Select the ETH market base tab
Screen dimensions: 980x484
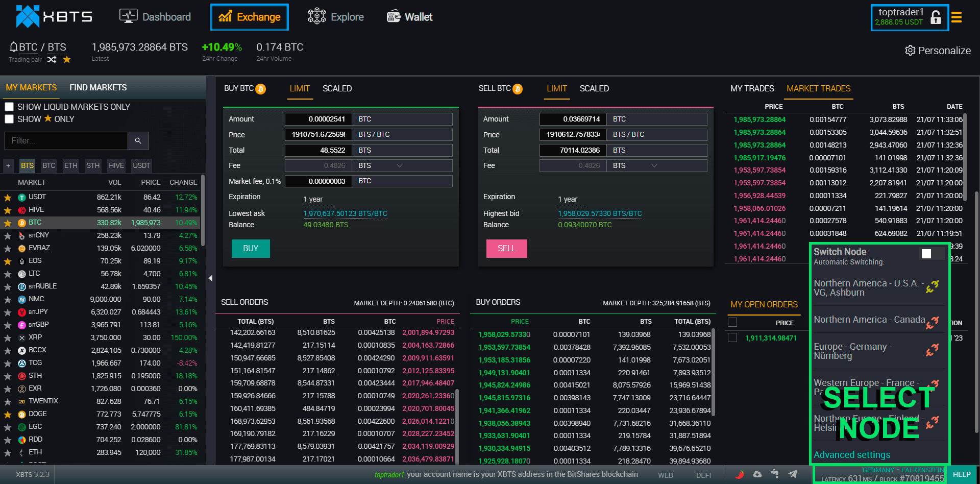(x=71, y=165)
